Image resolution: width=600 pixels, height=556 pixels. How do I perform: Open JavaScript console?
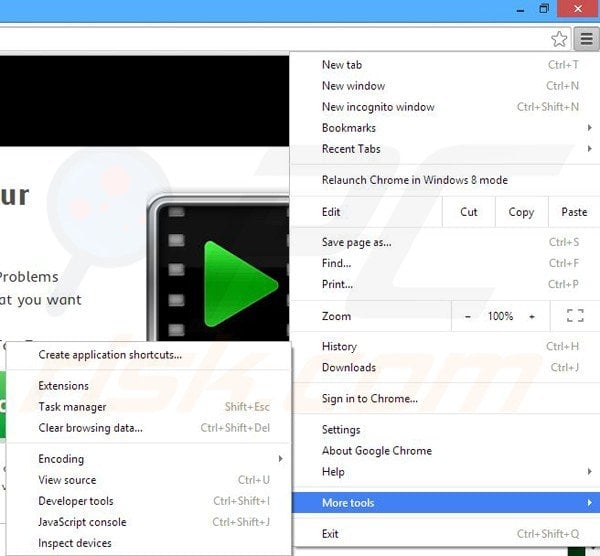pos(149,522)
